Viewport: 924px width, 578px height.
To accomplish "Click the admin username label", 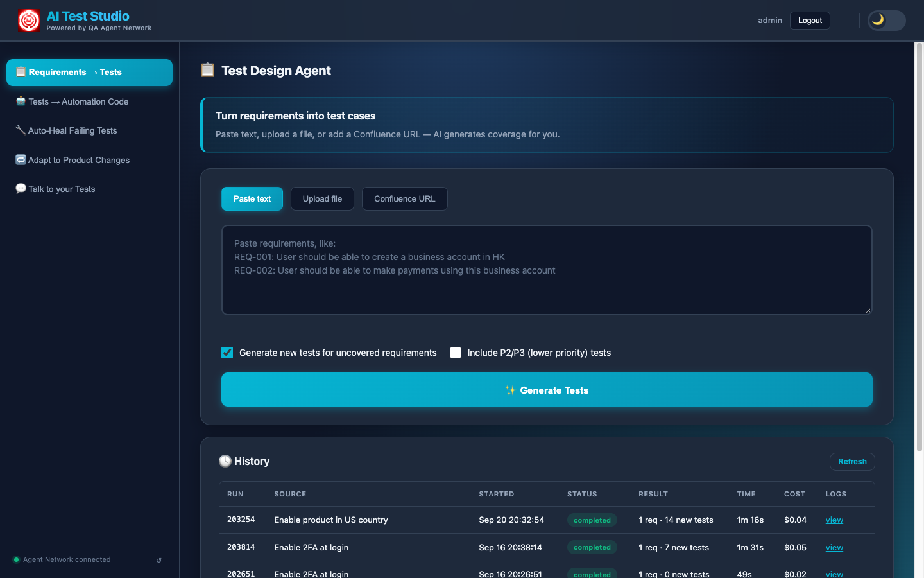I will [x=770, y=21].
